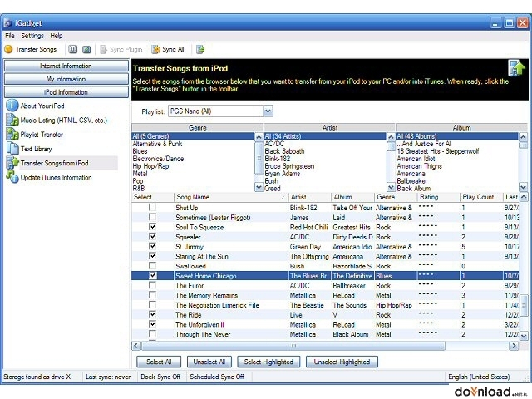The image size is (532, 399).
Task: Uncheck the Staring At The Sun checkbox
Action: [x=153, y=256]
